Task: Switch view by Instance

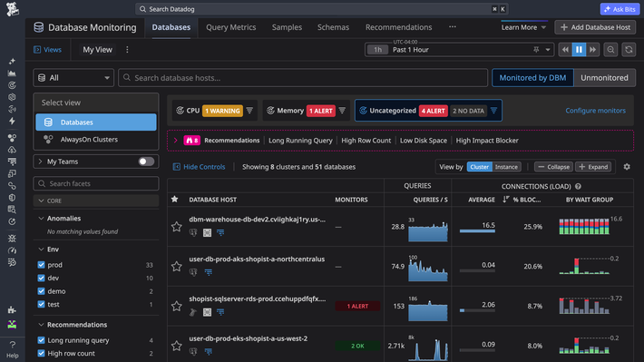Action: (x=506, y=167)
